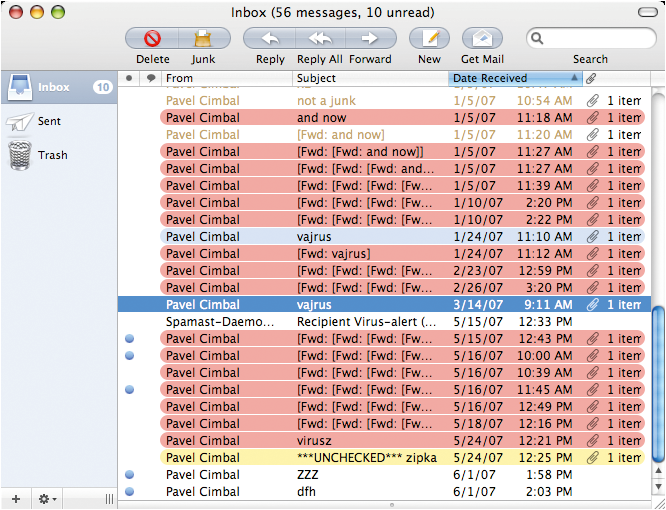Click the Reply arrow button
This screenshot has height=510, width=666.
(269, 39)
